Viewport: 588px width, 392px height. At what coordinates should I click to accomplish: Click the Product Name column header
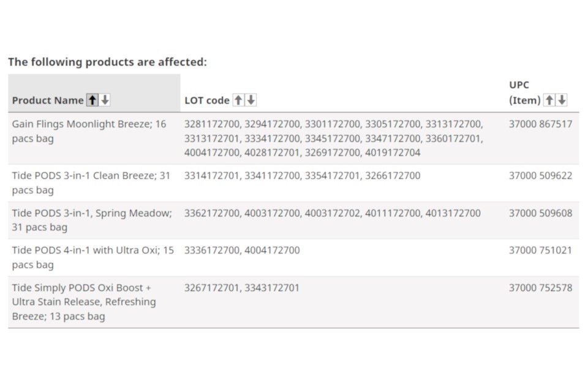click(x=48, y=100)
